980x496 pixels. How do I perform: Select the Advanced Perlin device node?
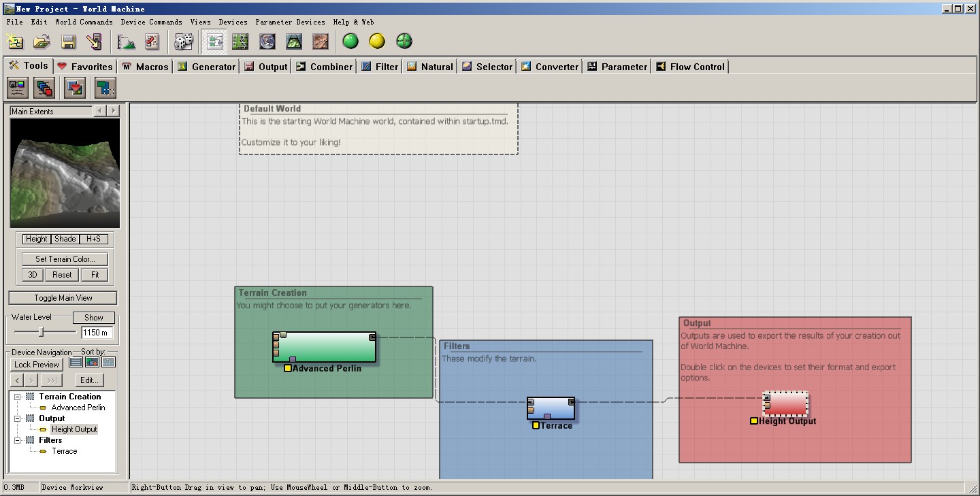(x=325, y=347)
